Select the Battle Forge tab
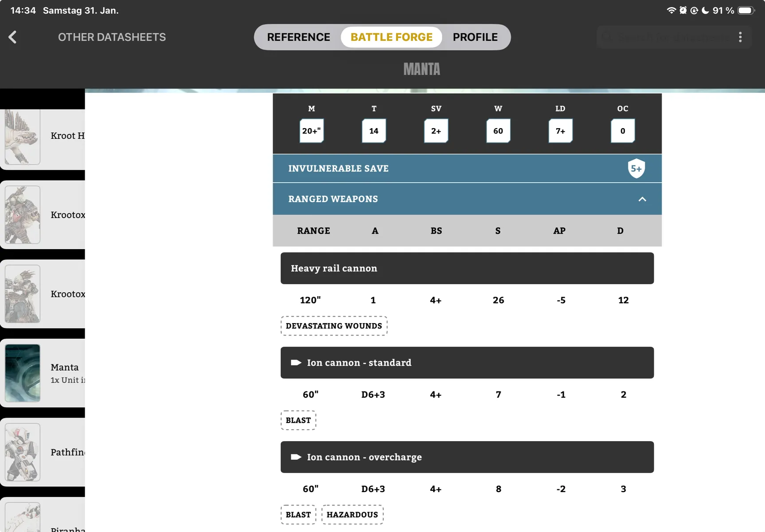Viewport: 765px width, 532px height. (x=391, y=37)
